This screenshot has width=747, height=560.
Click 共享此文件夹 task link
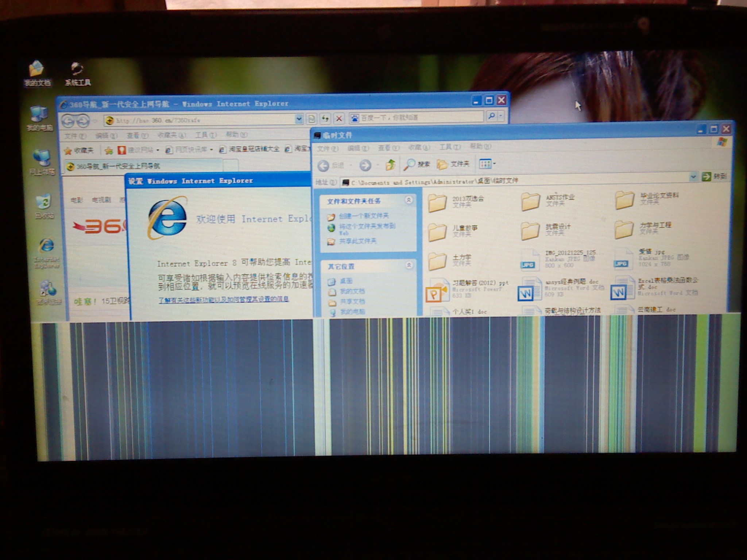[x=352, y=241]
